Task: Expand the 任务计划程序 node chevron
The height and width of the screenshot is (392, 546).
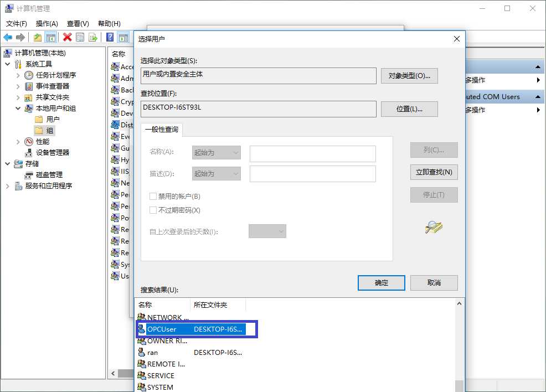Action: tap(18, 75)
